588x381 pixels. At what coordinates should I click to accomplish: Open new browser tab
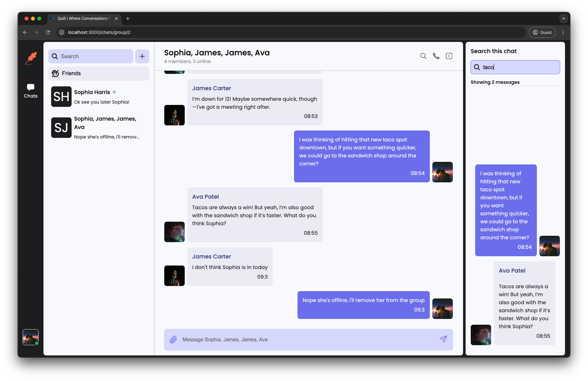tap(128, 19)
